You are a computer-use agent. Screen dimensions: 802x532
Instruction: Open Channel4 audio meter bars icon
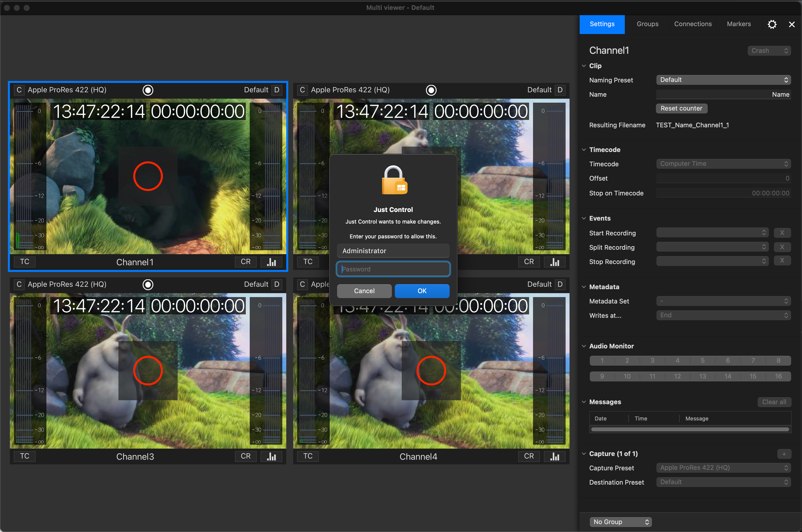[555, 456]
